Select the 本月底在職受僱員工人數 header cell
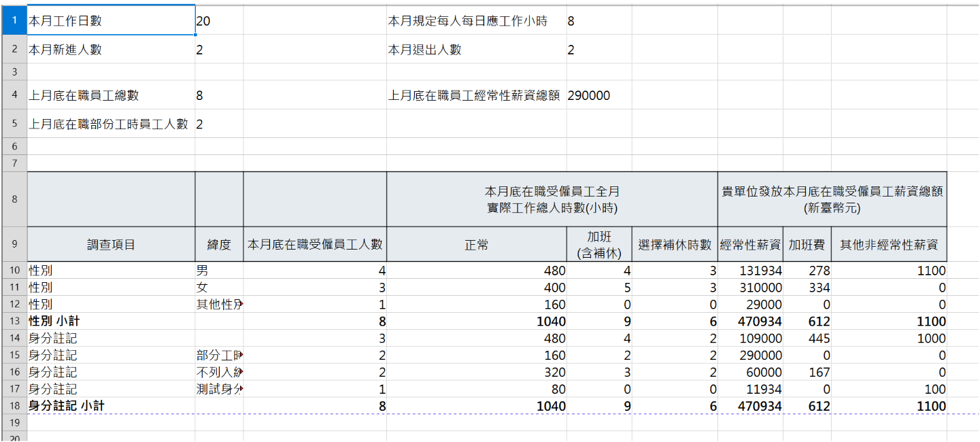Image resolution: width=980 pixels, height=442 pixels. tap(315, 245)
